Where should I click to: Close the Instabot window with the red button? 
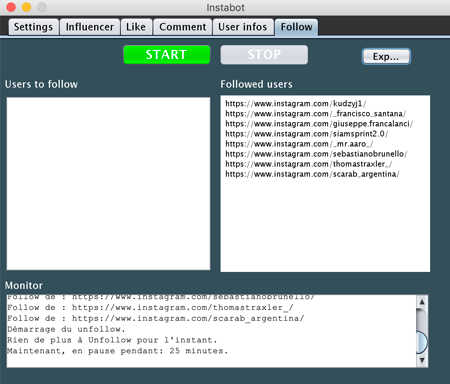click(11, 7)
